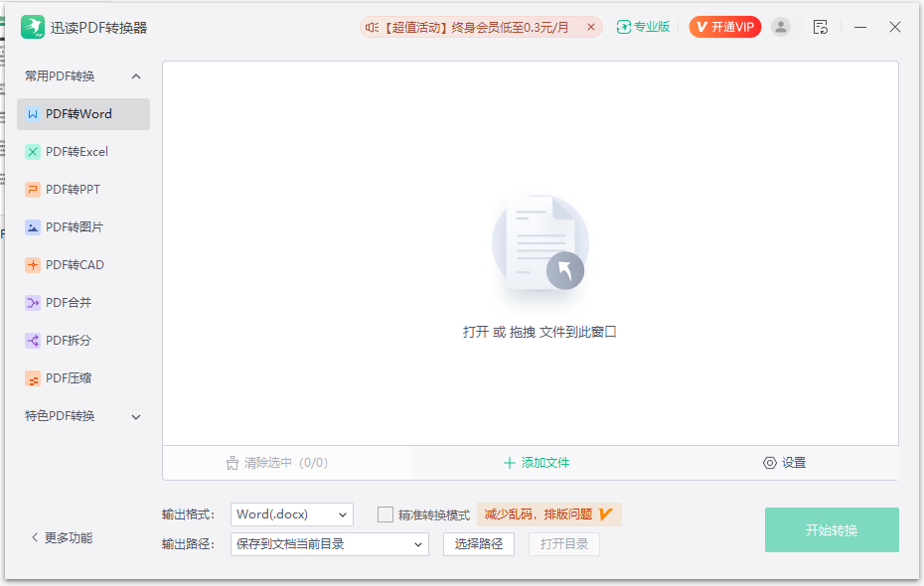The height and width of the screenshot is (586, 924).
Task: Click the 迅读PDF转换器 app logo
Action: click(x=33, y=27)
